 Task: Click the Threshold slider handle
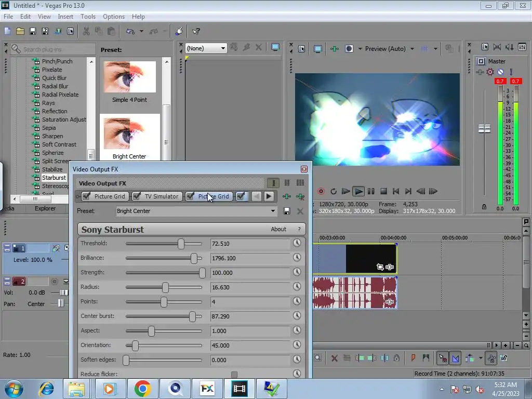coord(181,244)
